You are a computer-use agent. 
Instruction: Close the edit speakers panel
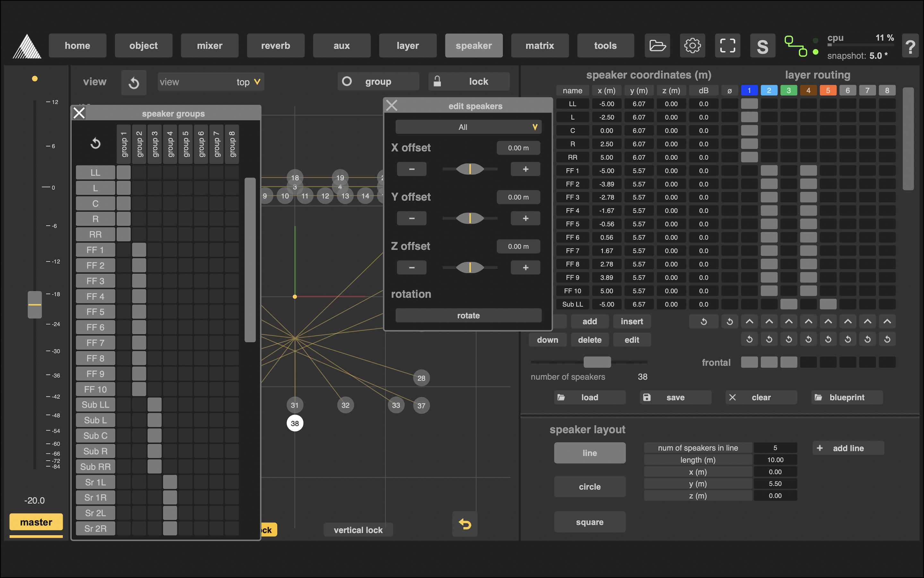[392, 106]
